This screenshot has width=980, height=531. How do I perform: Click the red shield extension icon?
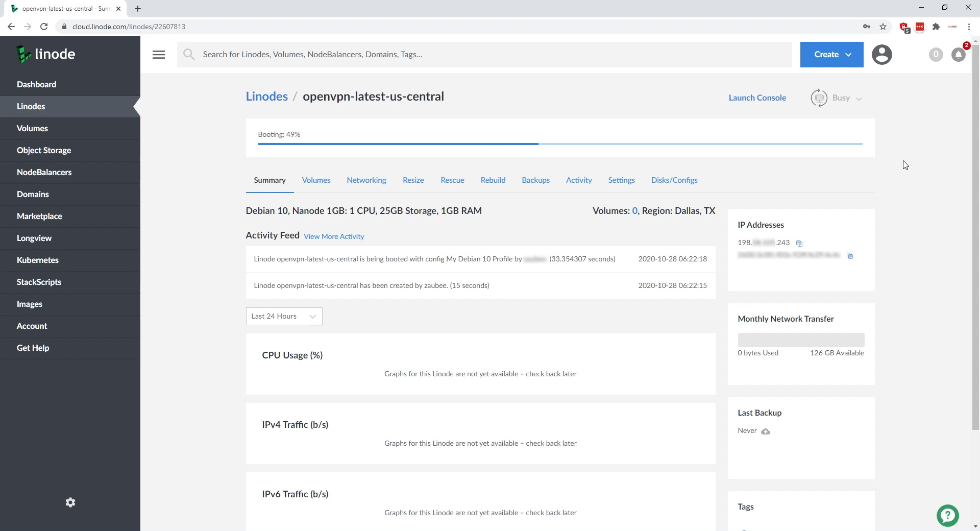click(904, 27)
